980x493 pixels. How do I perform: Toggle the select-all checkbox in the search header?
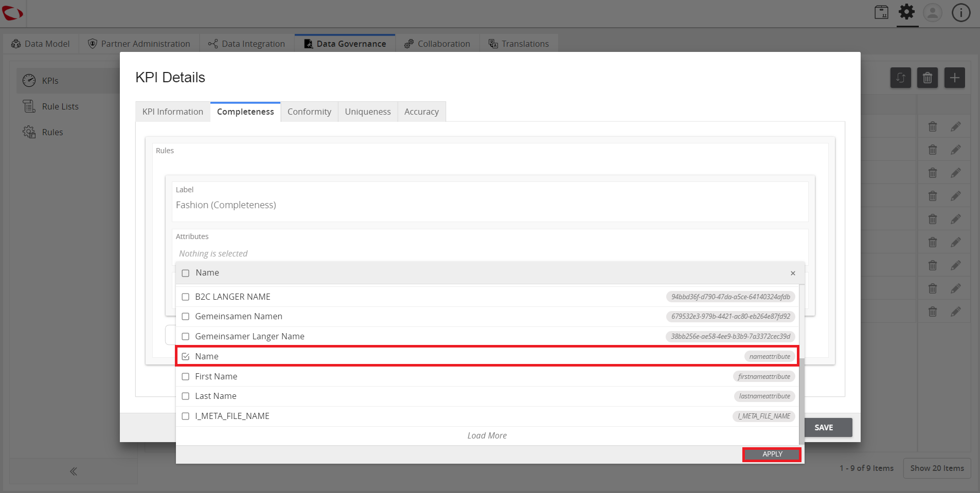(186, 273)
